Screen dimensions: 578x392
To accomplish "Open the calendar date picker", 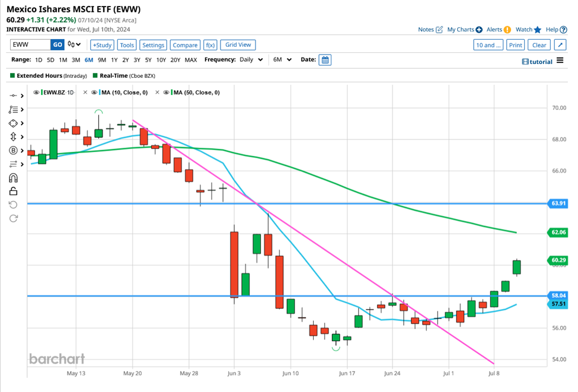I will 325,60.
